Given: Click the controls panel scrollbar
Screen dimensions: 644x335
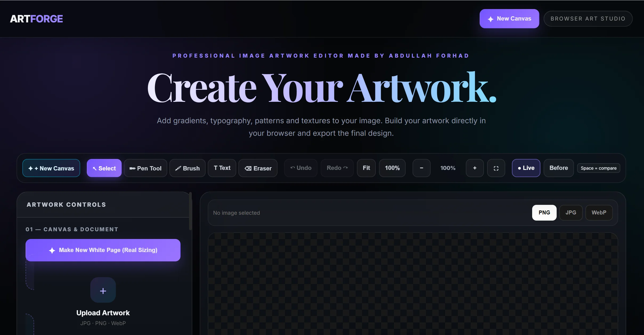Looking at the screenshot, I should [x=190, y=211].
